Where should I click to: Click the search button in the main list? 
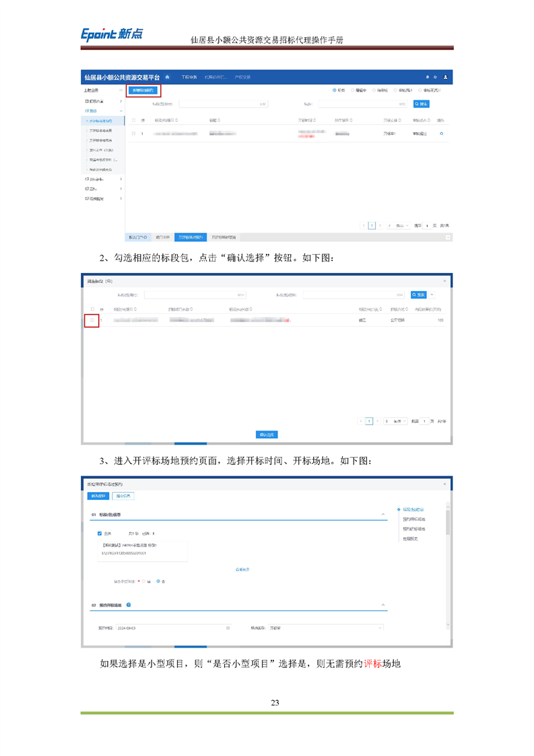(x=422, y=104)
